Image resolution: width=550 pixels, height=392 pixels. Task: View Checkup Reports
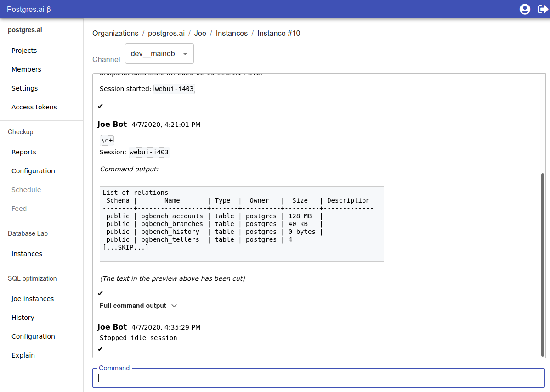[x=24, y=152]
